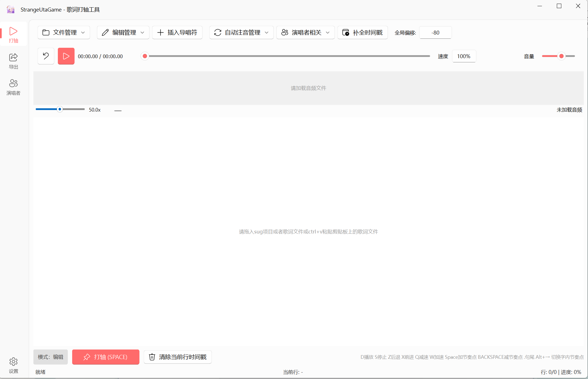Click the 当前行: - status text
Screen dimensions: 588x379
pos(293,372)
